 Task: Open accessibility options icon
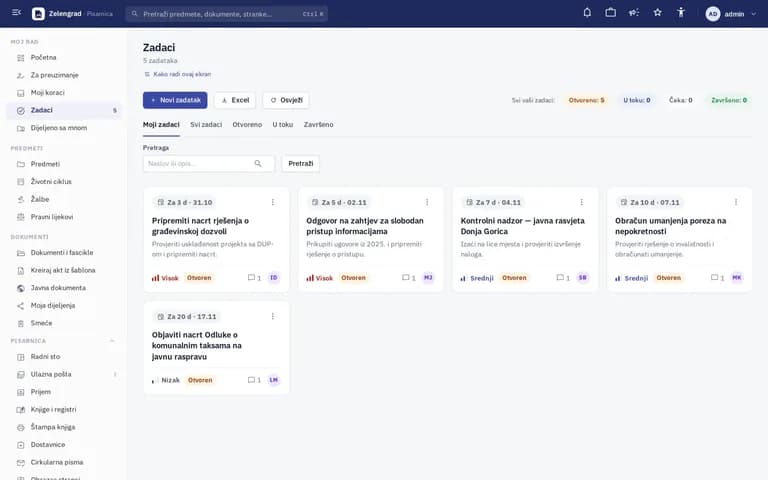coord(681,13)
